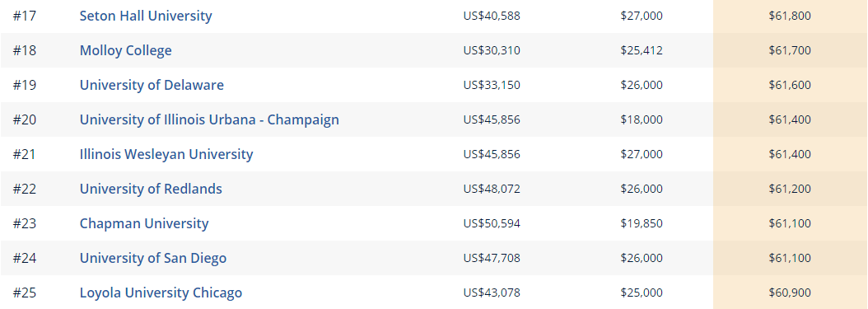
Task: Open University of Illinois Urbana - Champaign link
Action: click(209, 119)
